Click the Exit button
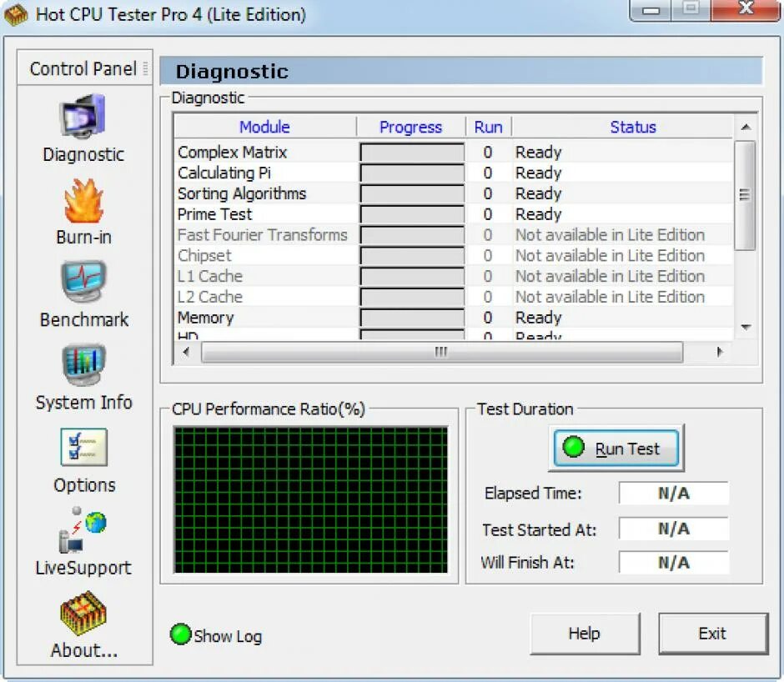The height and width of the screenshot is (682, 784). [713, 634]
